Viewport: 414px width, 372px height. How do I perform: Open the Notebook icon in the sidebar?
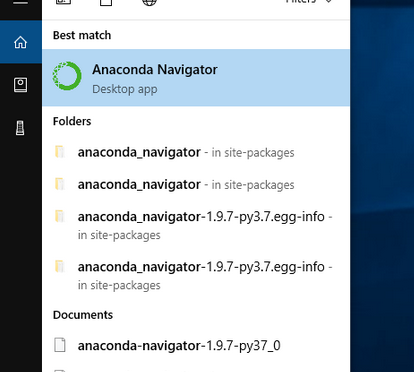pos(20,85)
